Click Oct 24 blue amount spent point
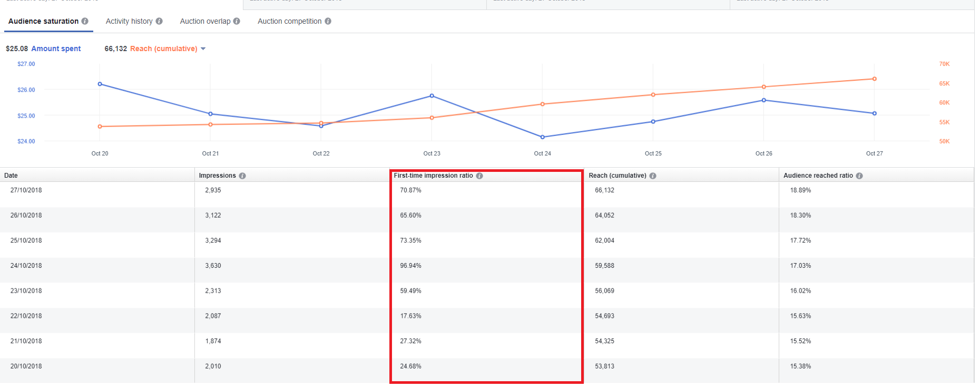The width and height of the screenshot is (980, 387). [x=543, y=137]
